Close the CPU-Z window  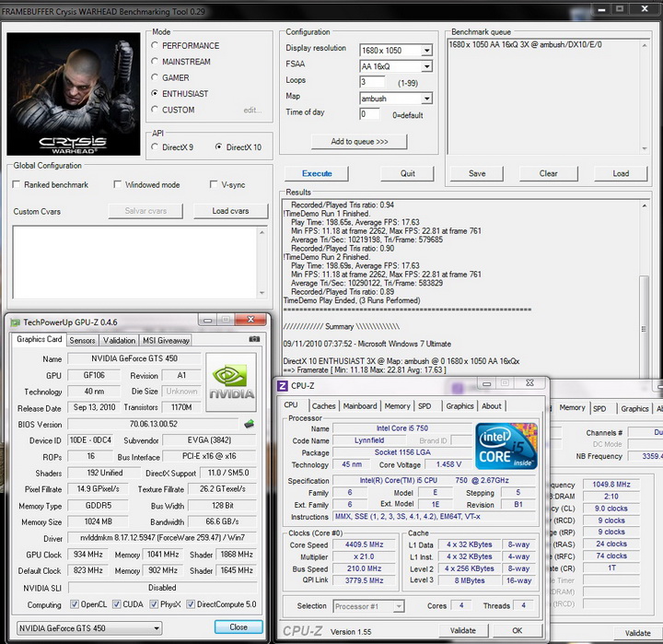pos(529,383)
